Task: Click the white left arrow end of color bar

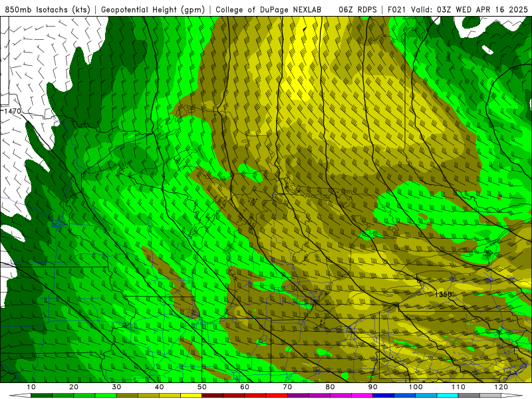Action: (20, 396)
